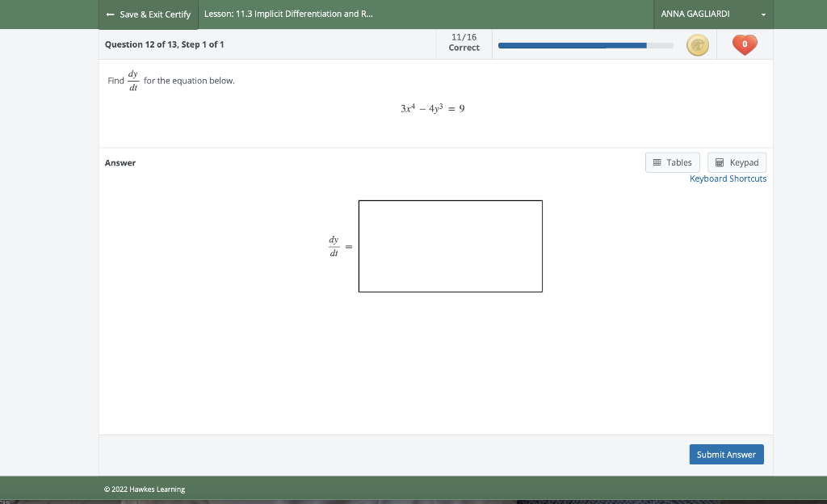Submit the answer
827x504 pixels.
pyautogui.click(x=726, y=454)
